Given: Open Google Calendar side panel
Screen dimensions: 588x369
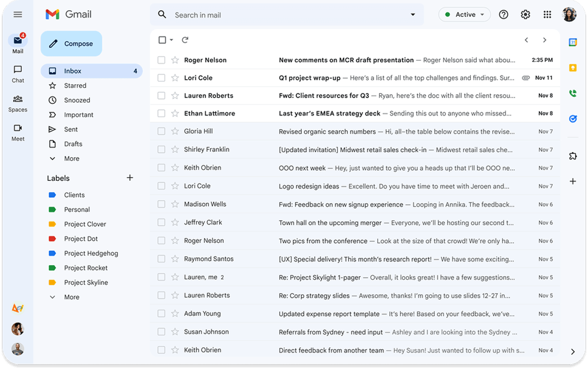Looking at the screenshot, I should tap(573, 42).
